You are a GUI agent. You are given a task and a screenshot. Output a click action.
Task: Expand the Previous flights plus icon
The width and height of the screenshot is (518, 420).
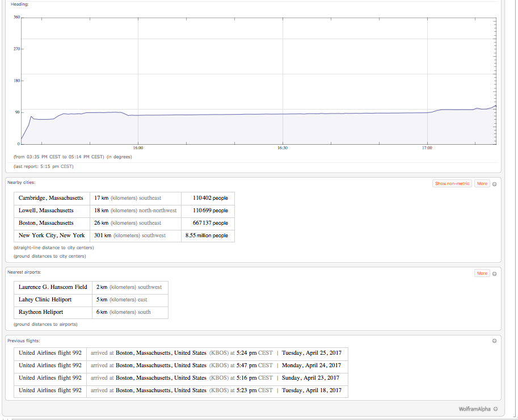point(495,341)
